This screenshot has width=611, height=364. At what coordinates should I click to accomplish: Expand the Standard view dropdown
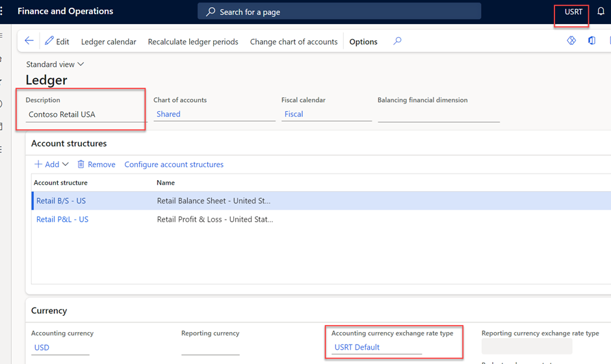click(x=55, y=64)
